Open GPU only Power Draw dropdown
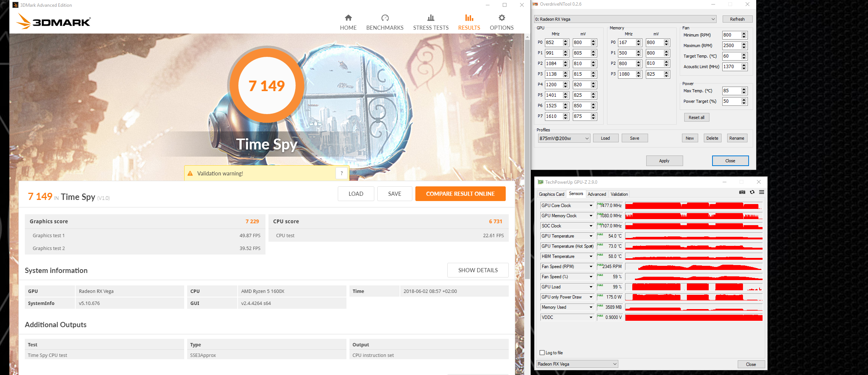Viewport: 868px width, 375px height. (591, 297)
